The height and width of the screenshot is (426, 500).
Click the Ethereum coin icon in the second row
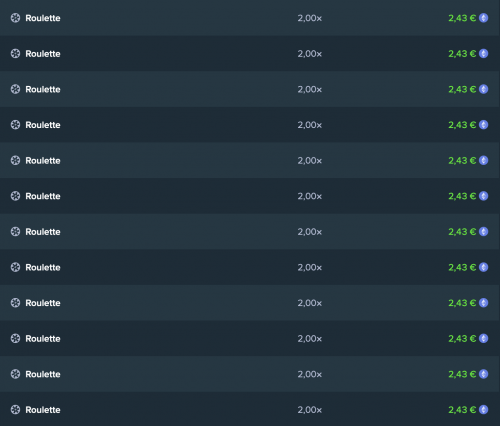tap(484, 53)
